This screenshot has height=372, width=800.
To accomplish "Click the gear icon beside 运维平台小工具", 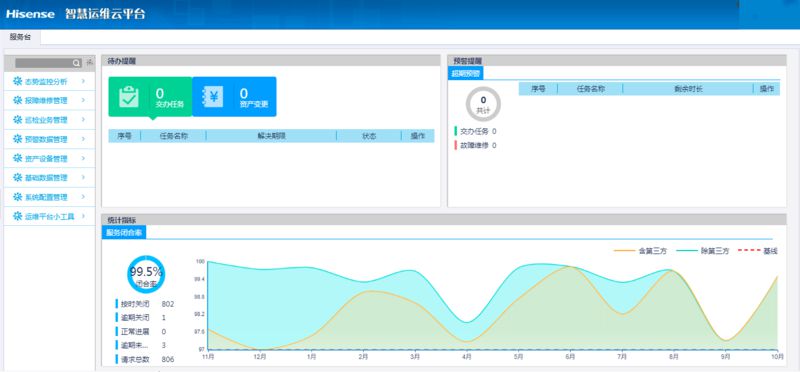I will coord(18,216).
